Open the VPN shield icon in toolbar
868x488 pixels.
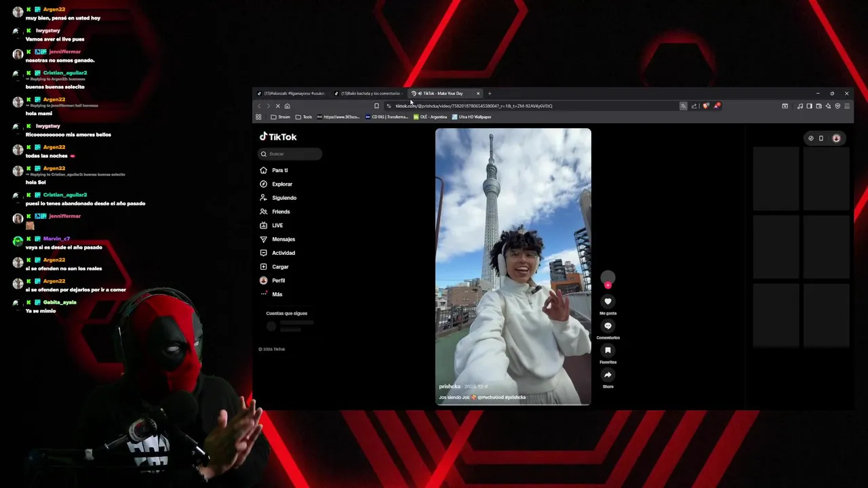tap(837, 106)
